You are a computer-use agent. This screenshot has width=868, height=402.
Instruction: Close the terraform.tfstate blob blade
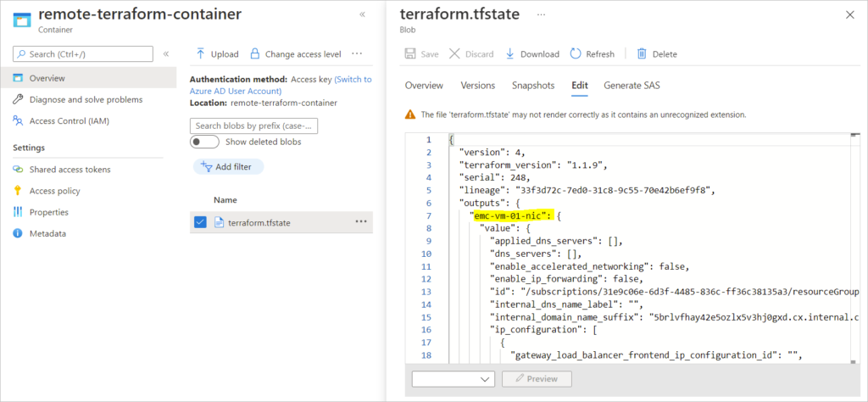[849, 15]
